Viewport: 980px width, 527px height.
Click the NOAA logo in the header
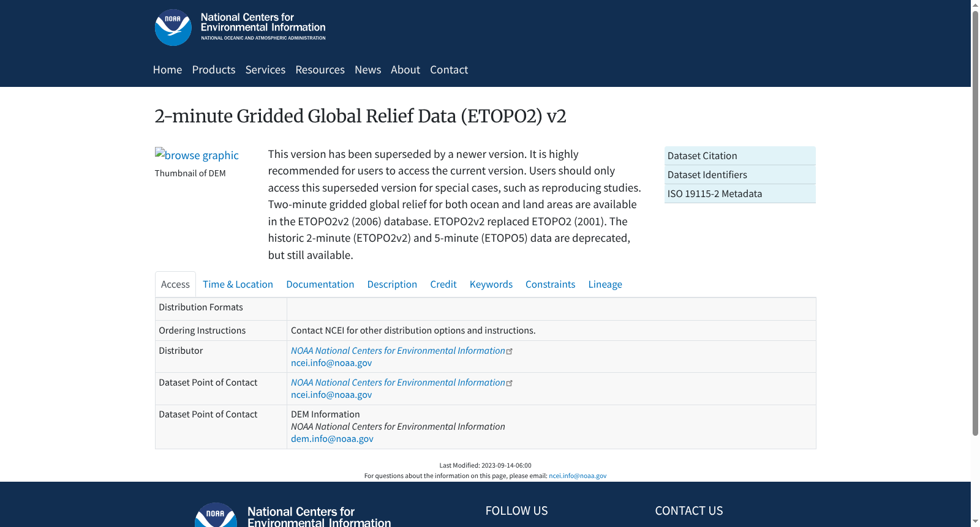pyautogui.click(x=173, y=28)
